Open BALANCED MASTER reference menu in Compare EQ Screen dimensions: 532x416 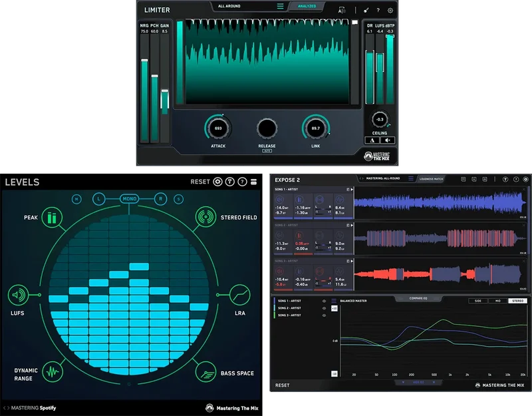tap(334, 301)
